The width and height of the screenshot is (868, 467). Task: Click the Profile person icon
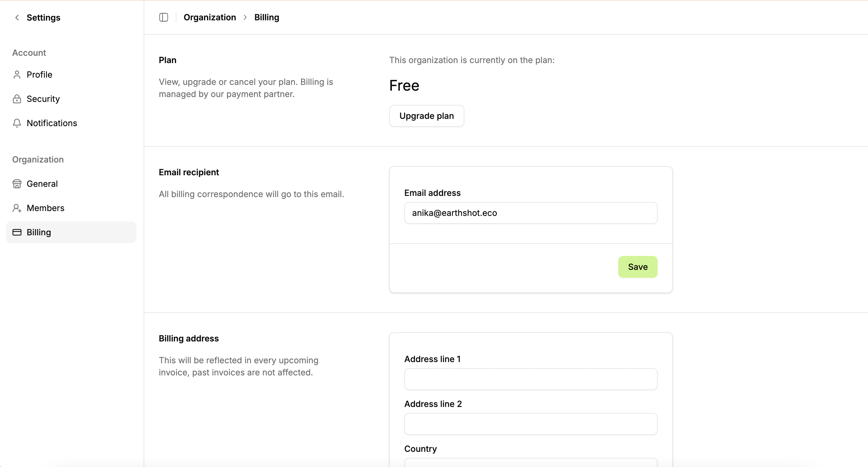pyautogui.click(x=17, y=75)
